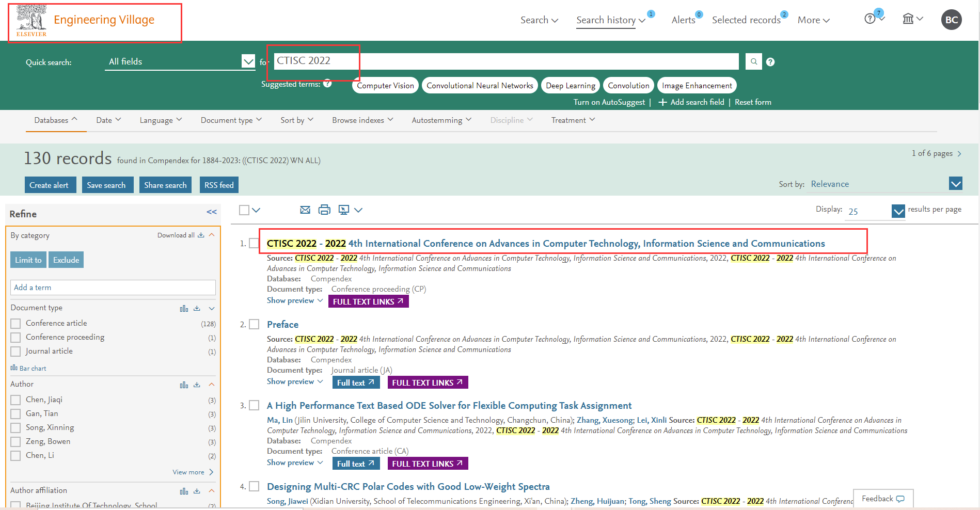
Task: Expand Show preview for result 1
Action: (295, 300)
